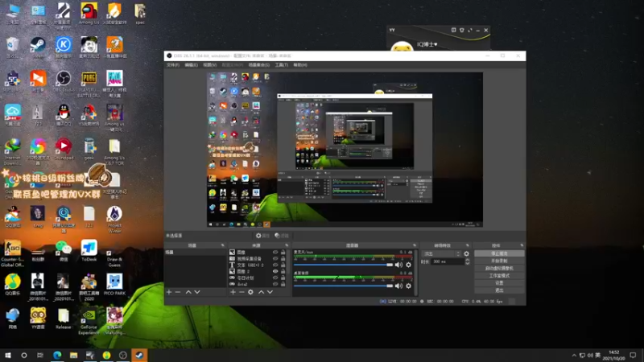Image resolution: width=644 pixels, height=362 pixels.
Task: Move the selected source up
Action: [261, 292]
